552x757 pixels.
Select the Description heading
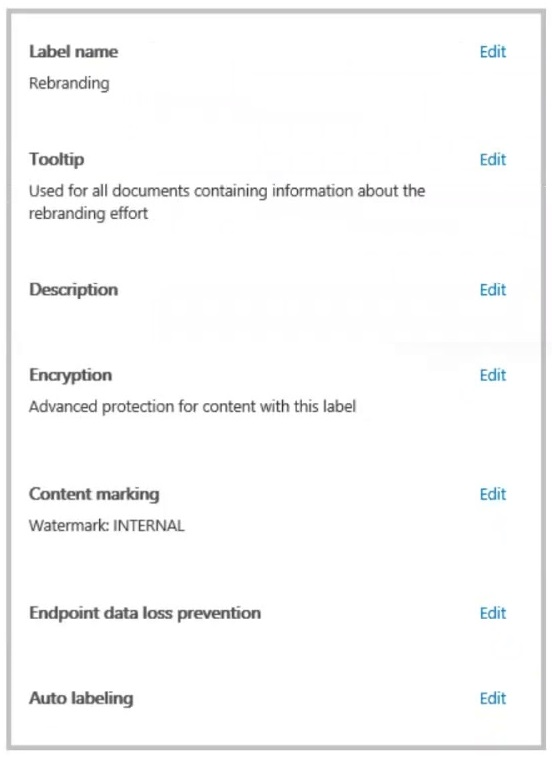click(x=73, y=290)
